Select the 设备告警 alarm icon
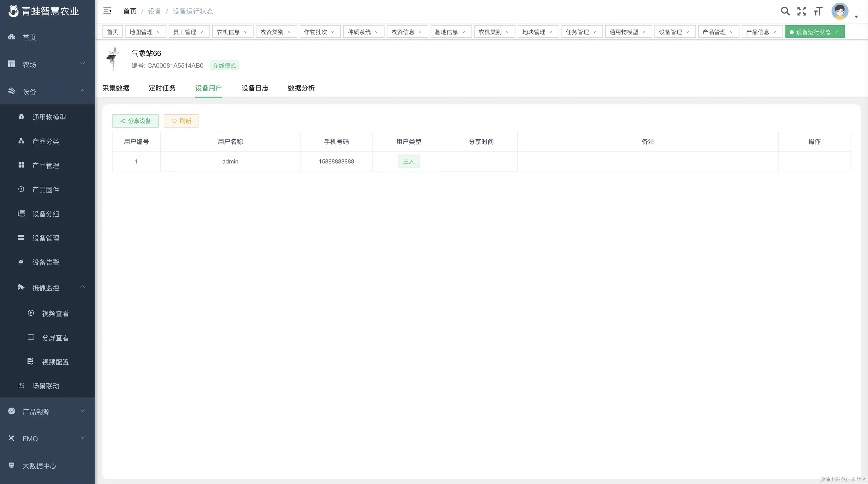The height and width of the screenshot is (484, 868). [x=21, y=262]
